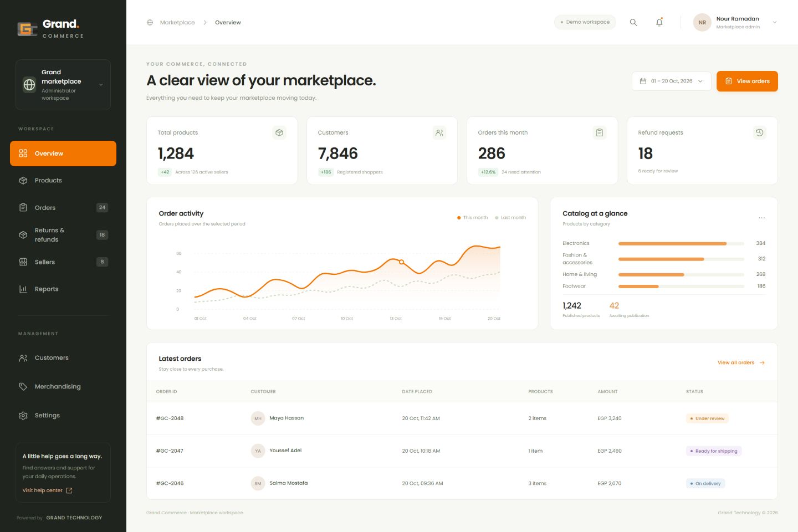The width and height of the screenshot is (798, 532).
Task: Click the box icon on Total products card
Action: click(279, 132)
